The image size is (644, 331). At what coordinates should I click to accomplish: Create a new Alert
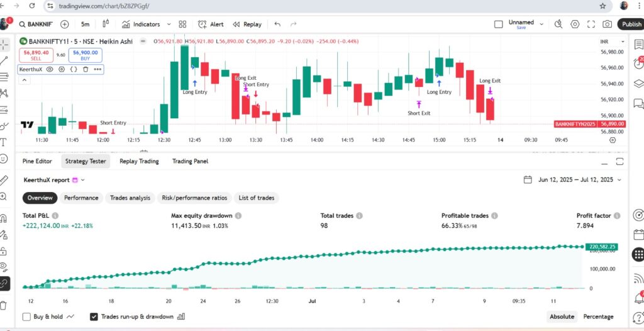(211, 25)
